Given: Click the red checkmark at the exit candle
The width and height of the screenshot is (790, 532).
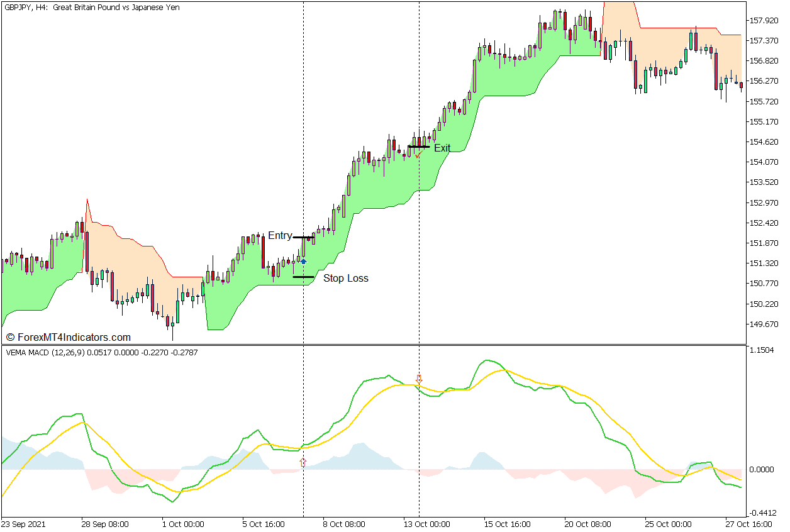Looking at the screenshot, I should (418, 155).
